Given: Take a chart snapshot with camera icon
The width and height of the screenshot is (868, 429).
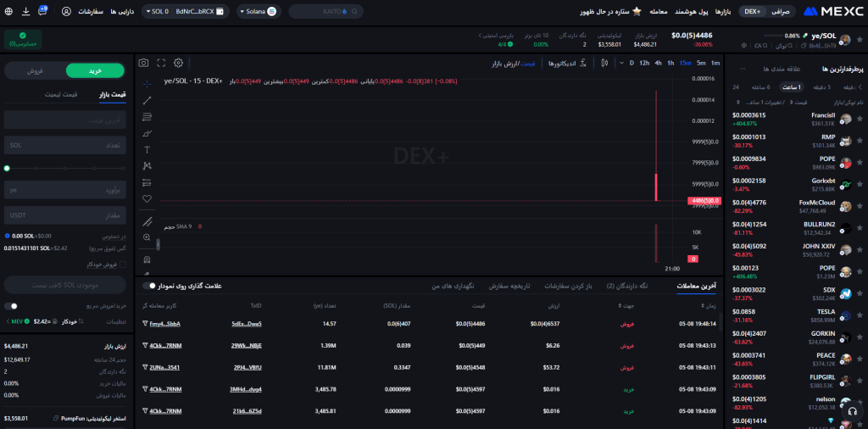Looking at the screenshot, I should coord(143,63).
